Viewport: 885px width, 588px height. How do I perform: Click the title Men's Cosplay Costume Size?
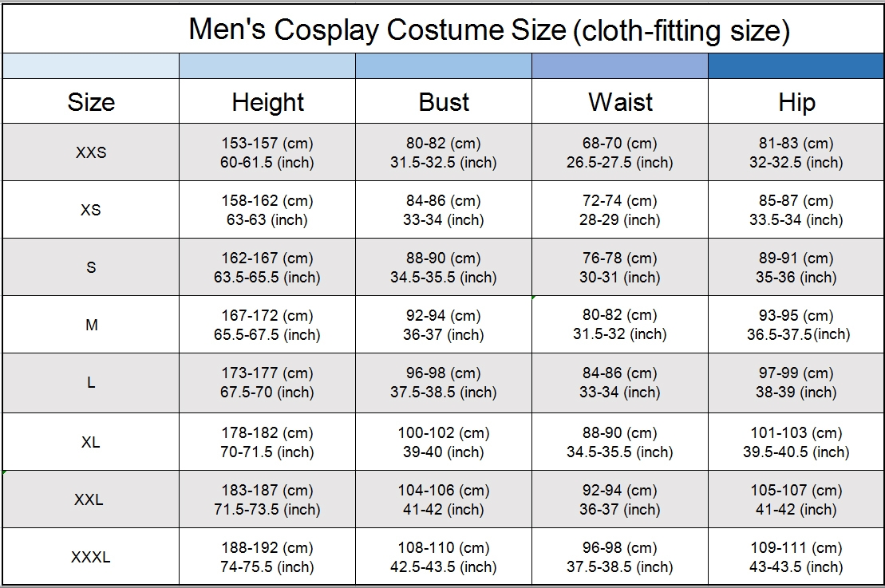click(x=377, y=30)
